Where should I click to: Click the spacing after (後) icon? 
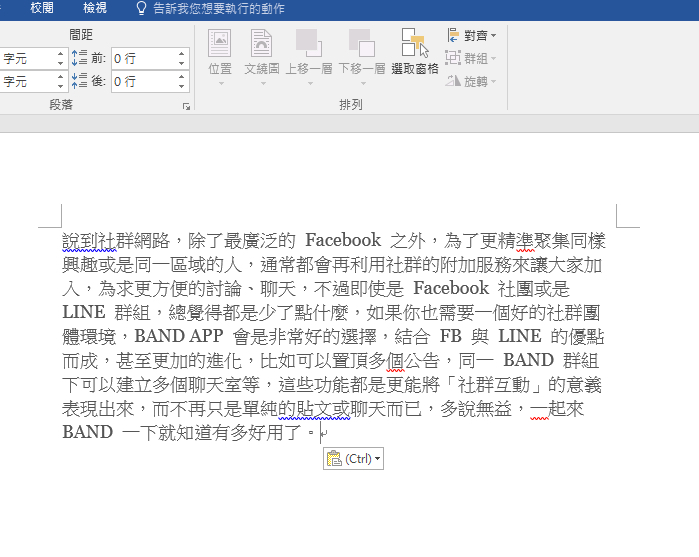pyautogui.click(x=80, y=81)
